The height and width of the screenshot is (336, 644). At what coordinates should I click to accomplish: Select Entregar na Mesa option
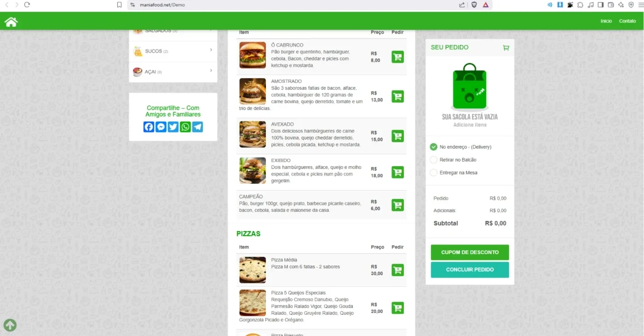433,173
